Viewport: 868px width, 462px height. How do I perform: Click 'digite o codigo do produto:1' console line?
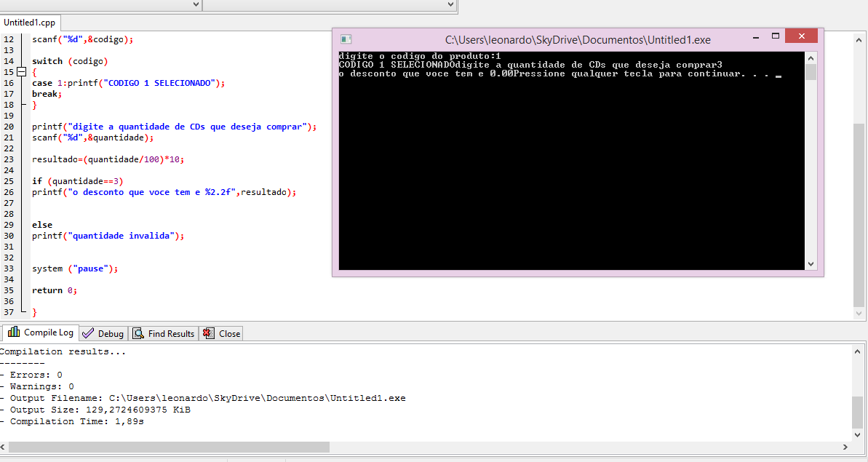tap(420, 56)
